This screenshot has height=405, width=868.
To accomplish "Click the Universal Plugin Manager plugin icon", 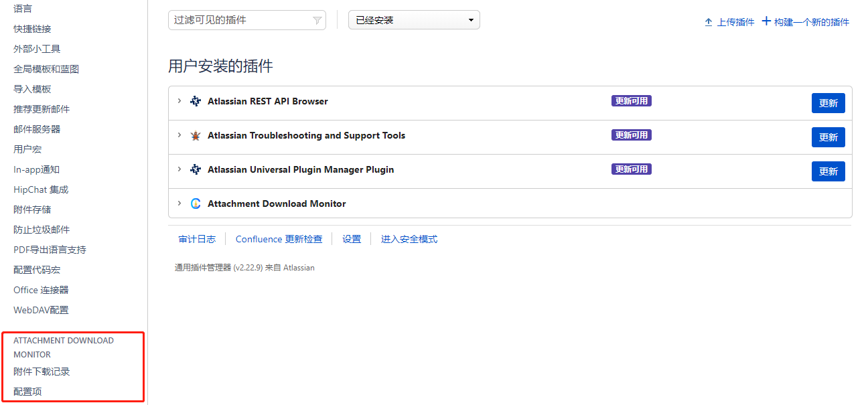I will click(196, 170).
